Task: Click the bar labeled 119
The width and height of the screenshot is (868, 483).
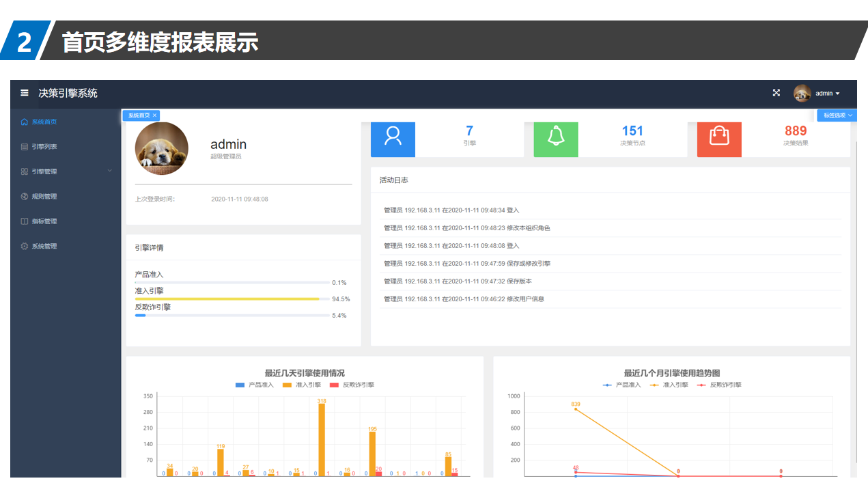Action: 220,463
